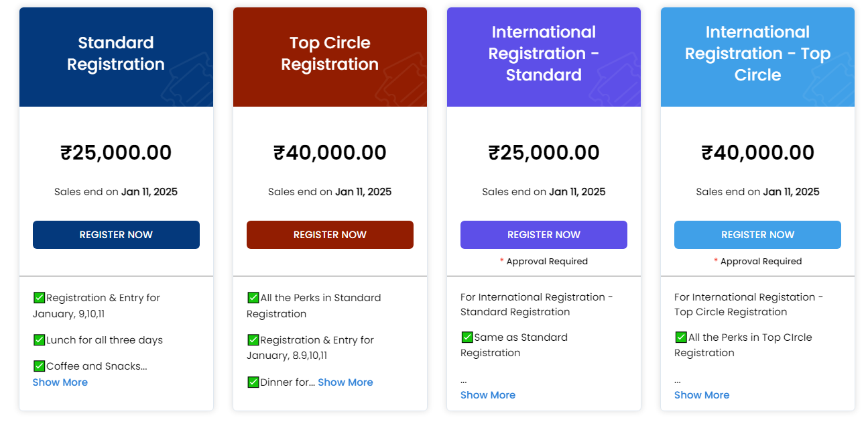Click the red Register Now button for Top Circle
Viewport: 868px width, 428px height.
(x=330, y=235)
